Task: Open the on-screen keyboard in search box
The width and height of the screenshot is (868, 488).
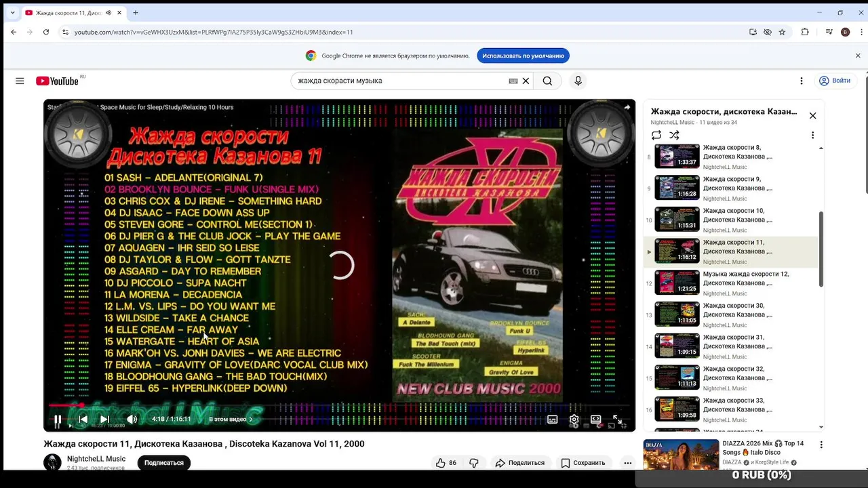Action: point(513,81)
